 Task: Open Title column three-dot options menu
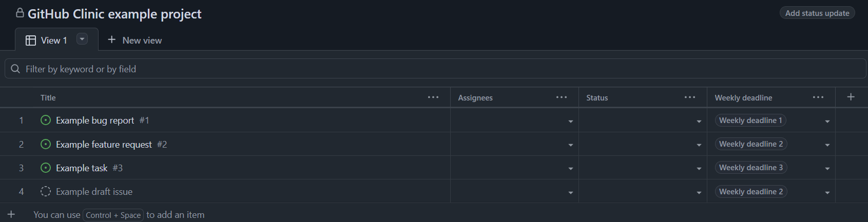click(433, 97)
